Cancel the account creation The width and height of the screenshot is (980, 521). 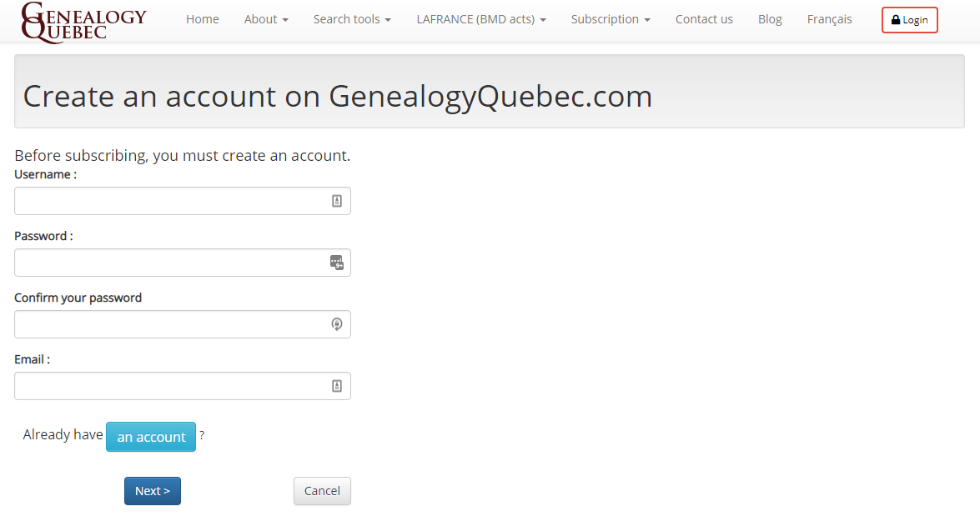323,491
